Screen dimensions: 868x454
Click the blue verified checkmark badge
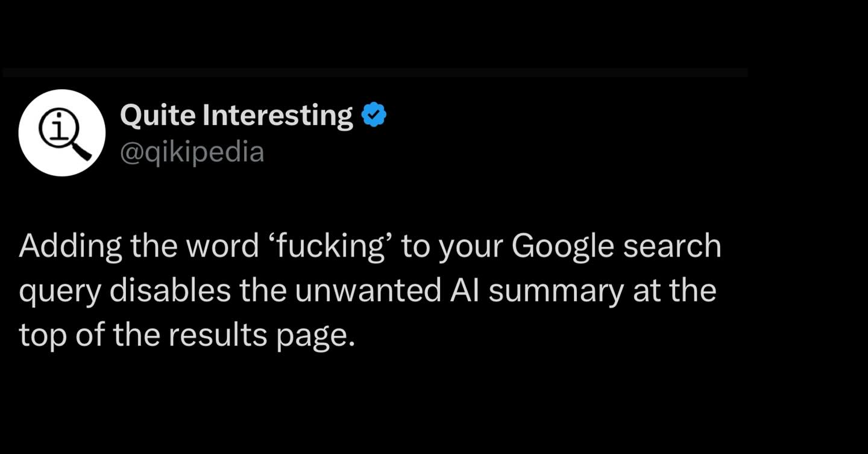click(374, 115)
